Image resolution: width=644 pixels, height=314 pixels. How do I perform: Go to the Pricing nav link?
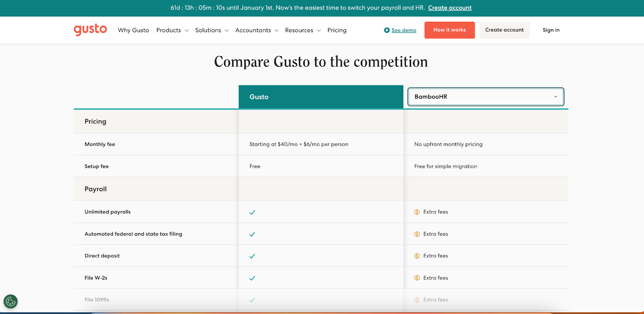click(x=337, y=30)
